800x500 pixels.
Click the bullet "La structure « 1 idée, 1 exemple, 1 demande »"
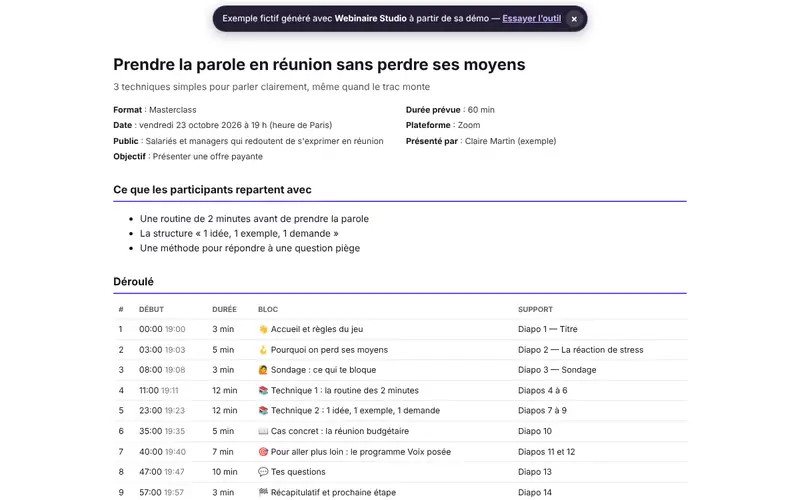pos(239,234)
